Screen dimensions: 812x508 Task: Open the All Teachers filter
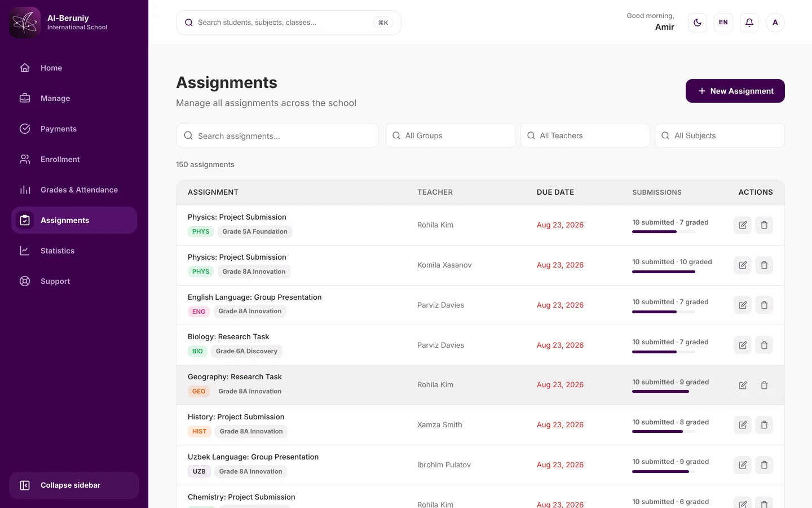click(x=585, y=135)
